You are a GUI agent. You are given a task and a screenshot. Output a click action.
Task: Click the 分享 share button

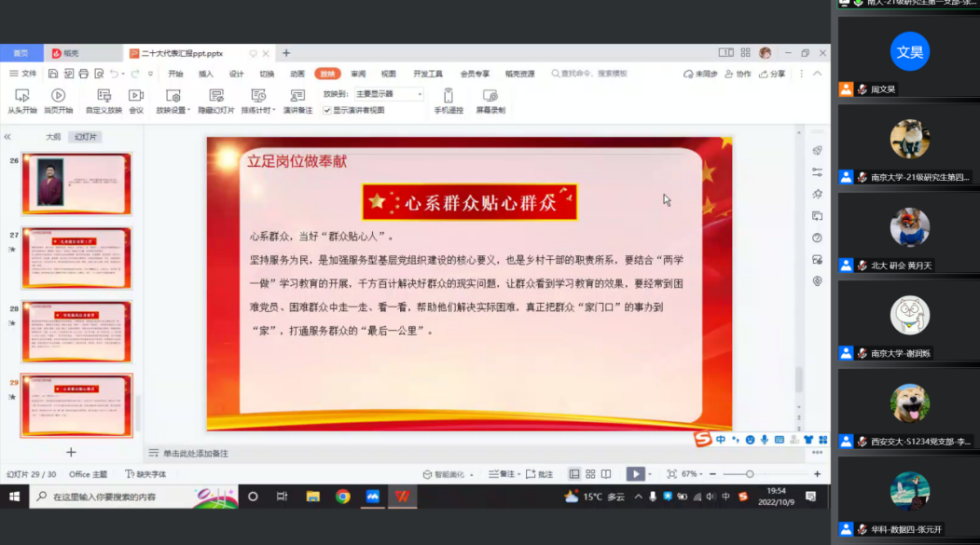click(x=772, y=74)
